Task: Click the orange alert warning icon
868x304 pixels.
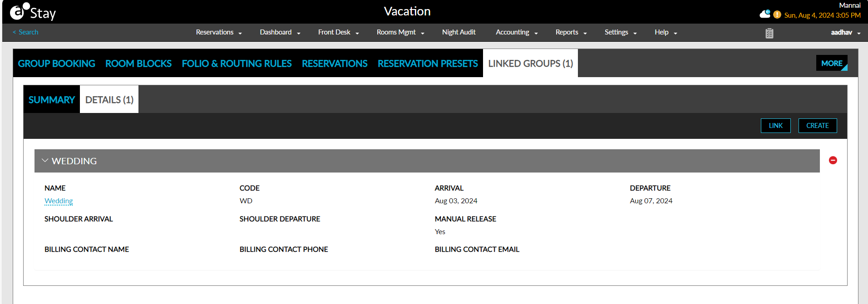Action: point(777,15)
